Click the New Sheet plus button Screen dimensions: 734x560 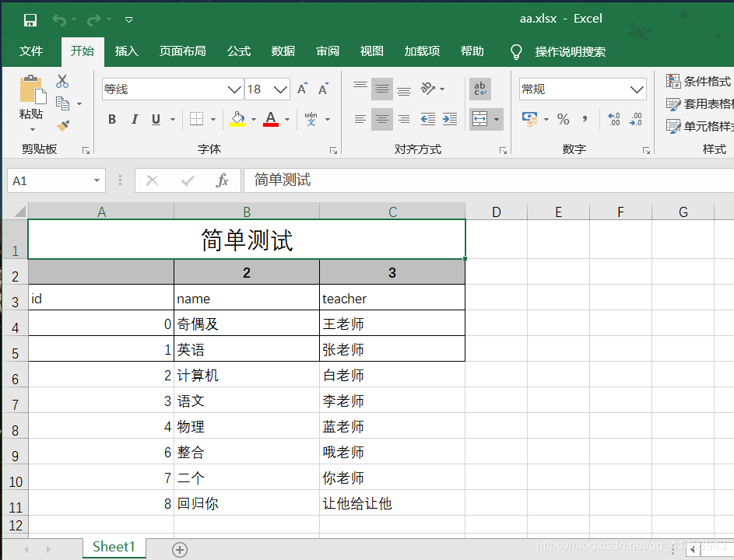180,549
